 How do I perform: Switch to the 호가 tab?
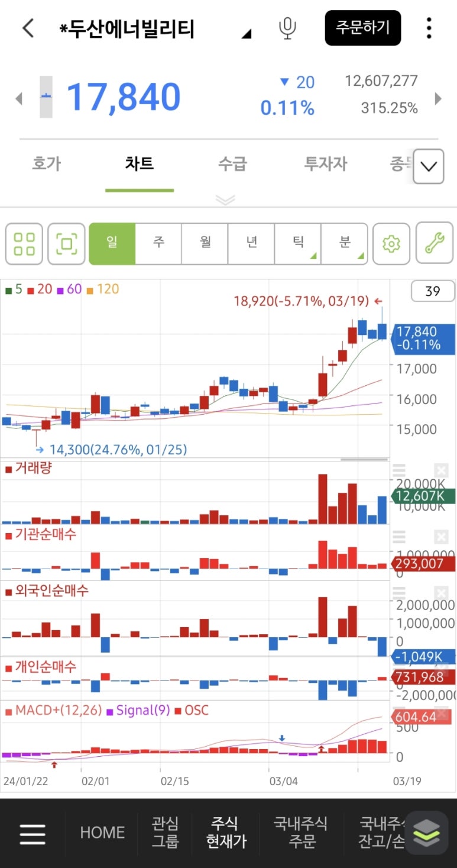tap(46, 163)
